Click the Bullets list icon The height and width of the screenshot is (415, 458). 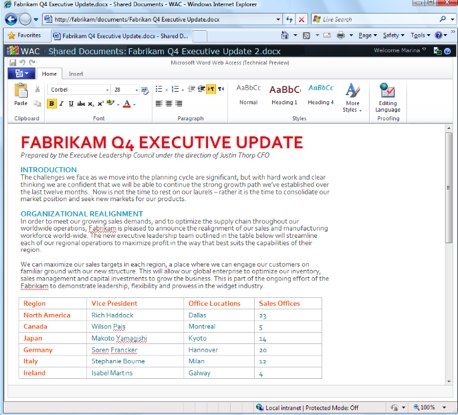coord(159,89)
